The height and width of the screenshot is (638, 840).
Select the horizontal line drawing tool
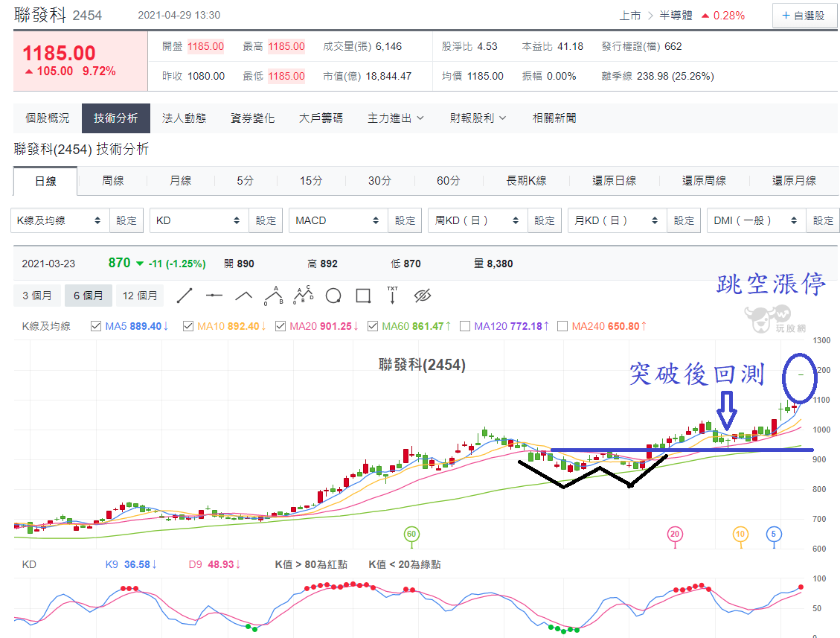pyautogui.click(x=214, y=296)
